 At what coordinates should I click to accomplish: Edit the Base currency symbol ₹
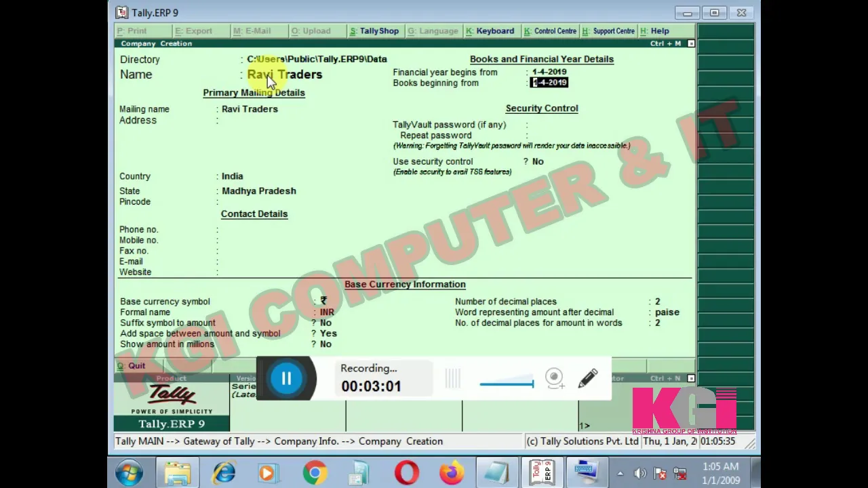point(323,302)
